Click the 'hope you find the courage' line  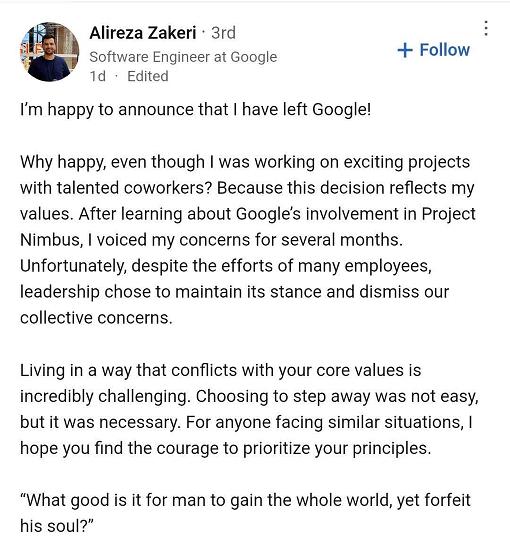point(226,448)
